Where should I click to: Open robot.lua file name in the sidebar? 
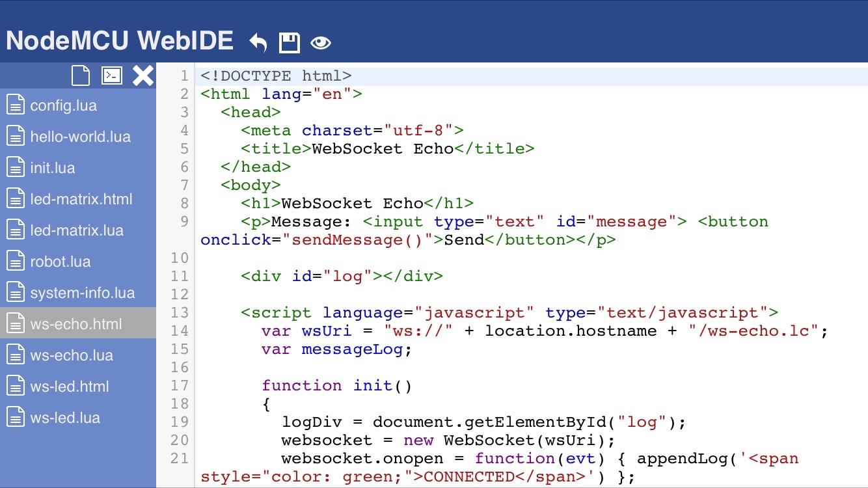point(61,262)
